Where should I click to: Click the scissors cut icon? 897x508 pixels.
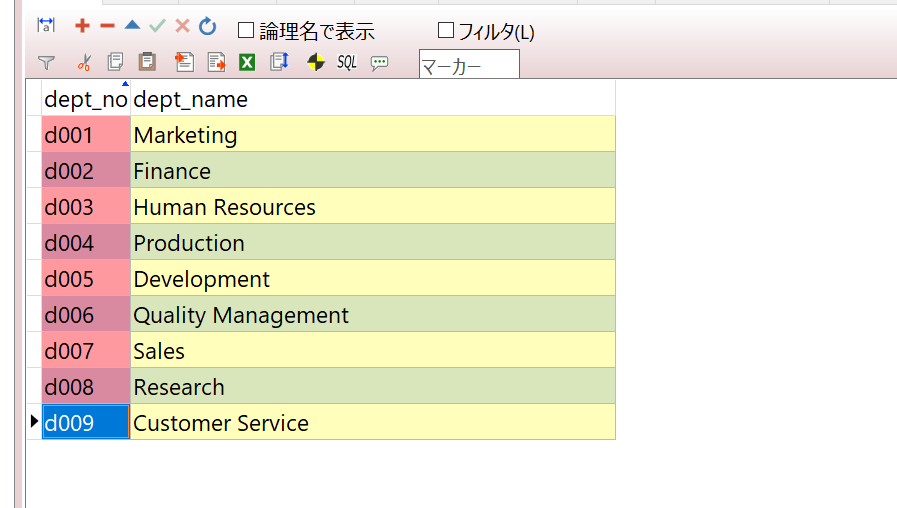(x=84, y=62)
